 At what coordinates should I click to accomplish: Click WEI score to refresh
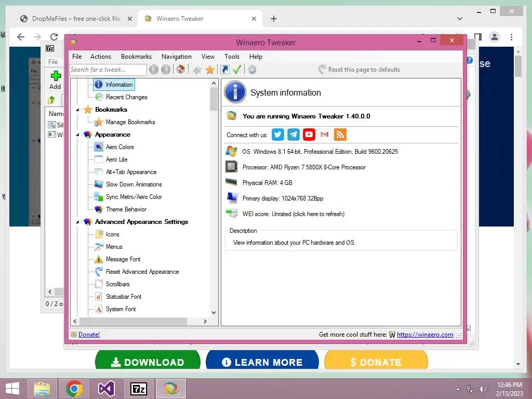click(294, 214)
